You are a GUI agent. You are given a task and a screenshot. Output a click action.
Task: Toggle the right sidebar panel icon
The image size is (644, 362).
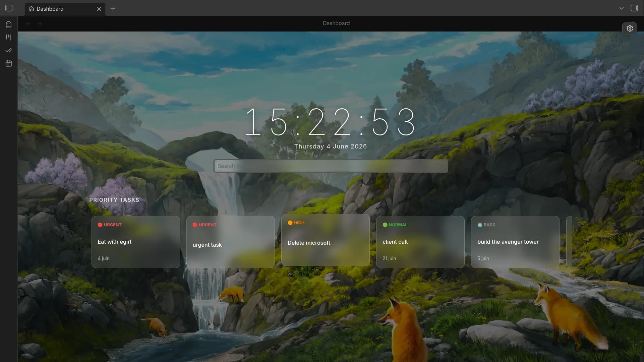(634, 8)
